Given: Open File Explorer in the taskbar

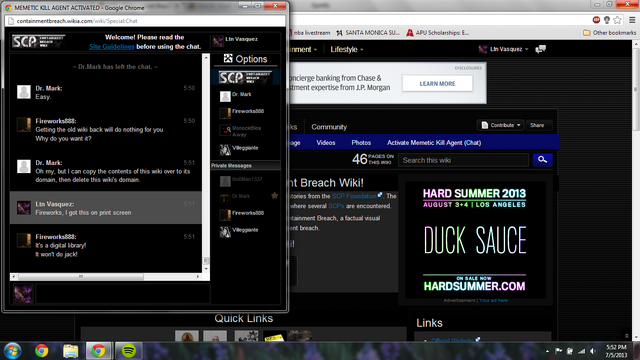Looking at the screenshot, I should click(70, 351).
